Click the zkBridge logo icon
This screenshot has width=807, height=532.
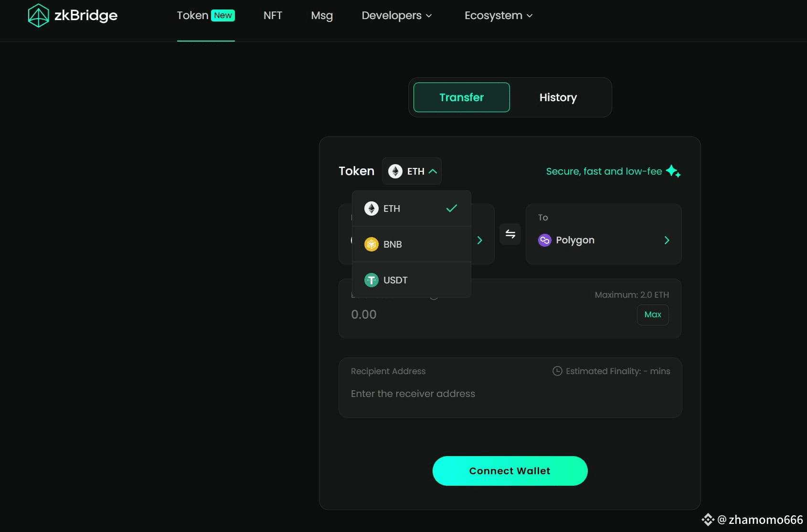[x=38, y=15]
